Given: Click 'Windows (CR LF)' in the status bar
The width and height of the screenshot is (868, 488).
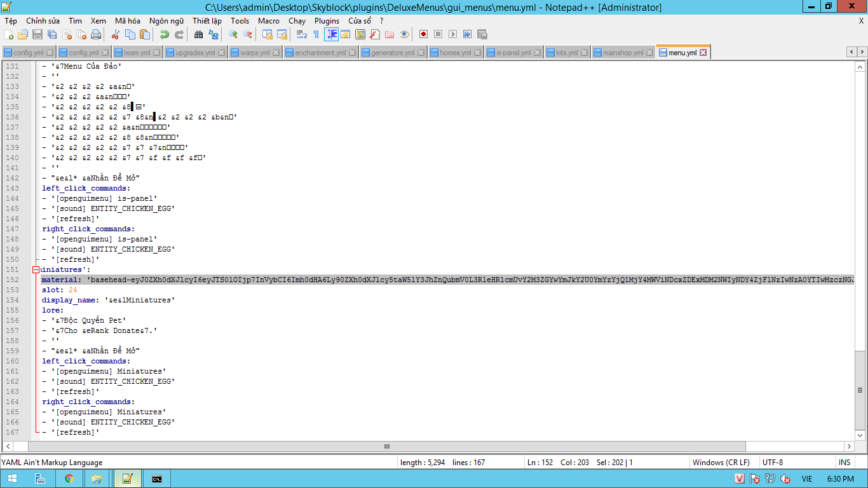Looking at the screenshot, I should (x=721, y=463).
